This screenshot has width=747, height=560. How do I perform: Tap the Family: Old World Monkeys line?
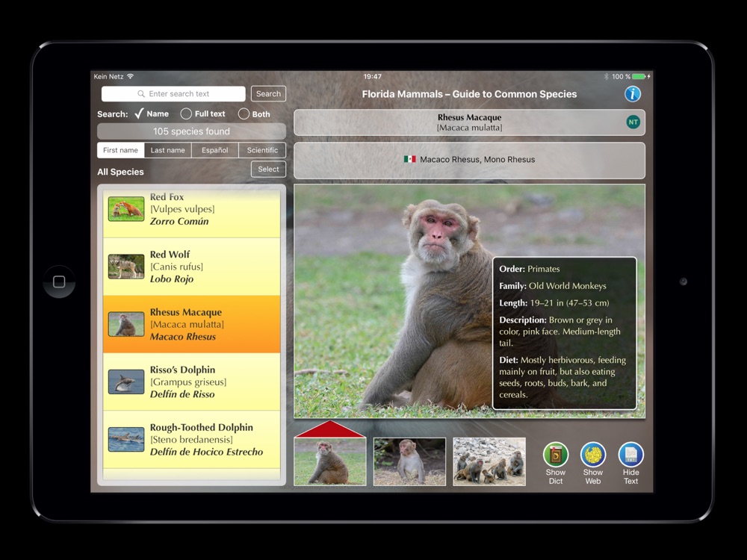tap(553, 286)
